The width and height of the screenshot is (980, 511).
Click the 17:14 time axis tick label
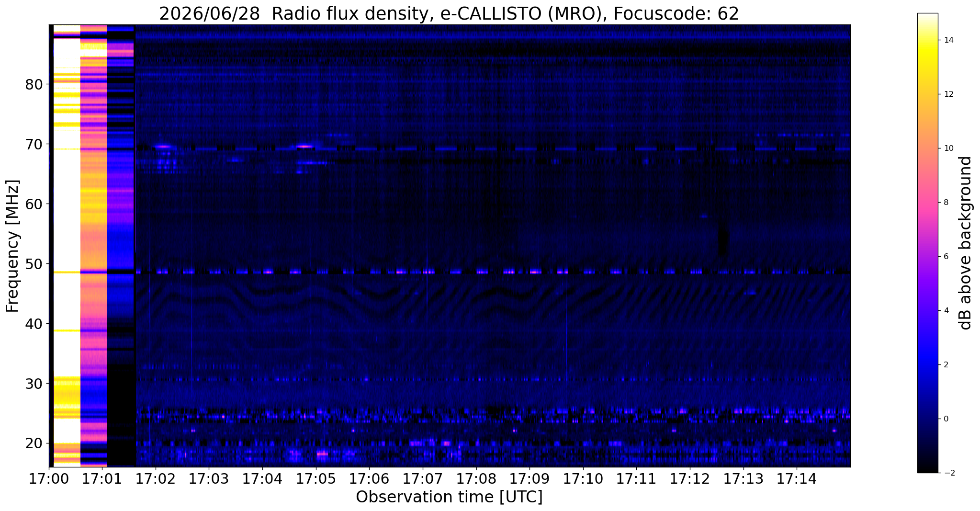tap(797, 478)
